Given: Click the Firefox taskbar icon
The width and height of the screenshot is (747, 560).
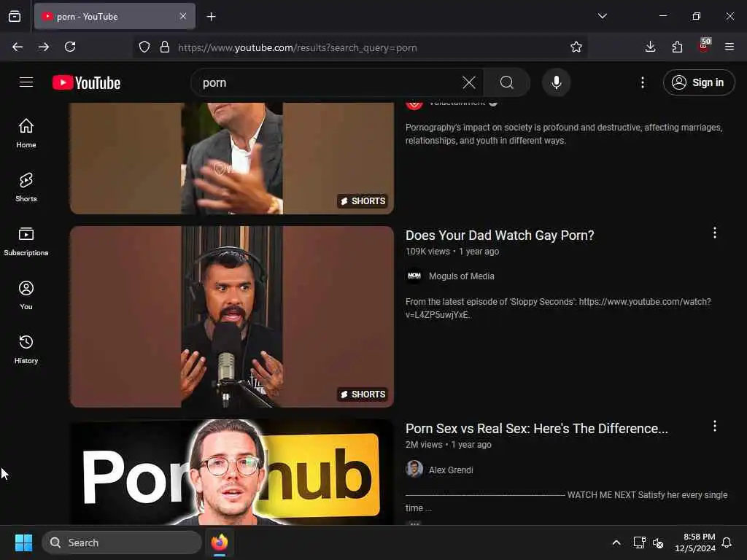Looking at the screenshot, I should (219, 542).
